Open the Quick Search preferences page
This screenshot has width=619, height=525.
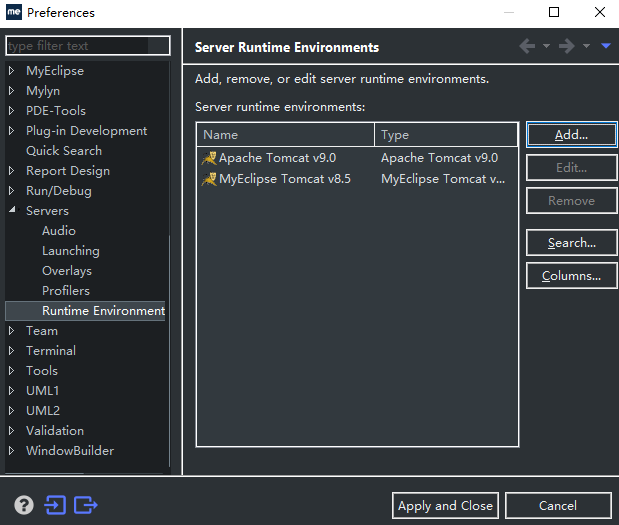tap(64, 151)
